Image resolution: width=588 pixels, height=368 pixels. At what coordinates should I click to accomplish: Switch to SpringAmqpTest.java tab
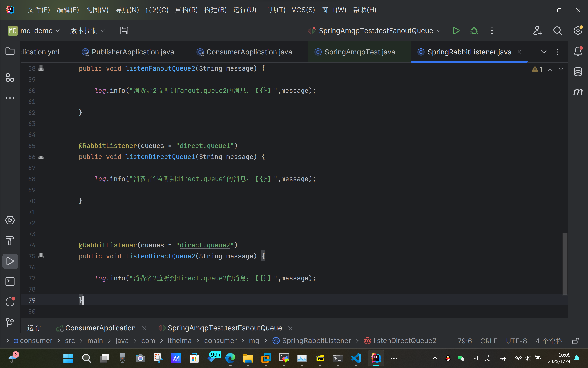click(x=355, y=52)
